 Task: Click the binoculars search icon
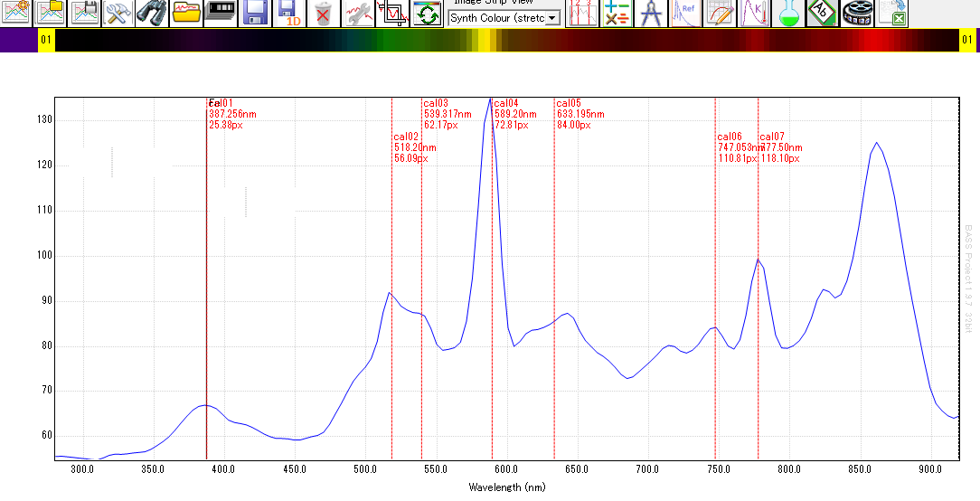(x=152, y=13)
